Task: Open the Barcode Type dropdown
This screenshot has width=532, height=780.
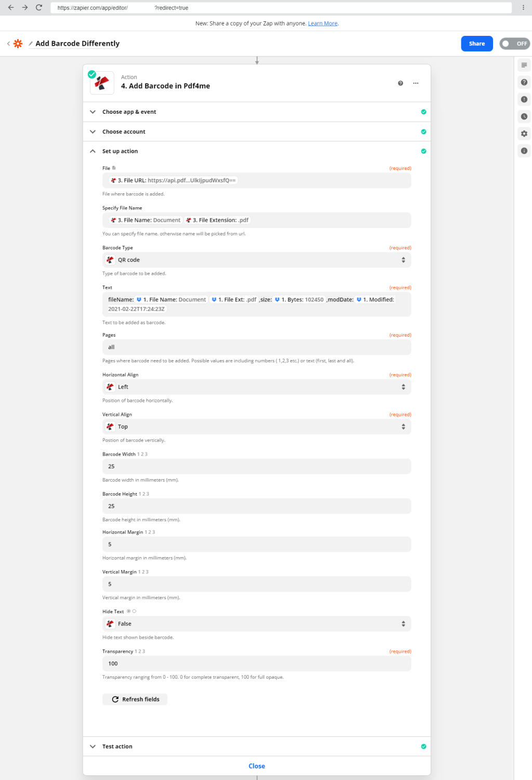Action: (257, 260)
